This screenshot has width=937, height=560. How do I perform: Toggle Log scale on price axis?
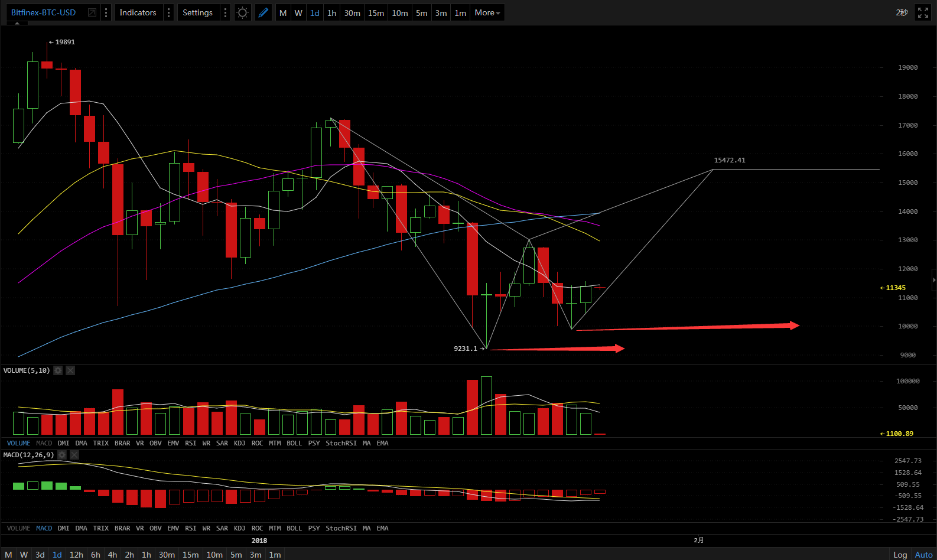[x=900, y=555]
